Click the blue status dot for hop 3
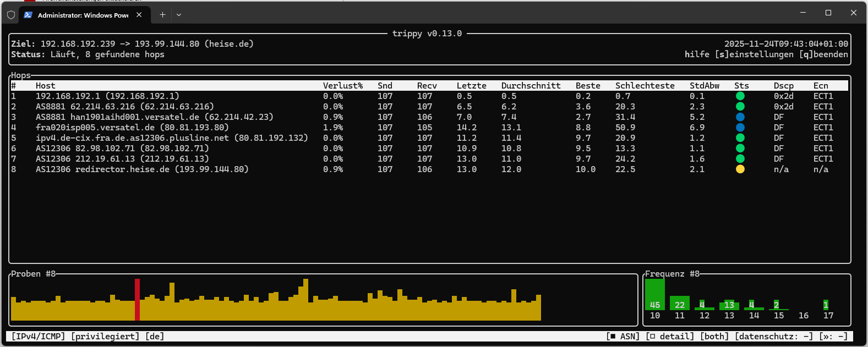Viewport: 868px width, 347px height. point(740,117)
